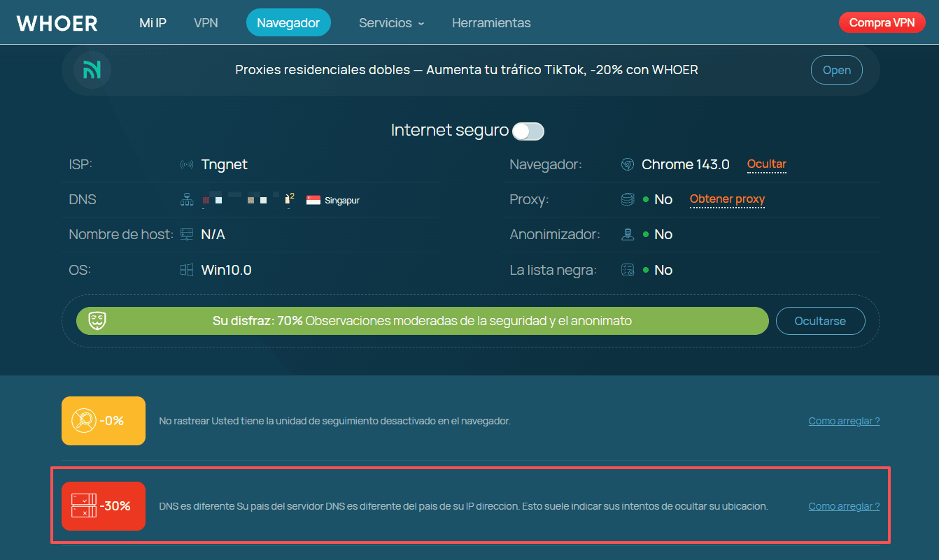The width and height of the screenshot is (939, 560).
Task: Expand the Servicios dropdown menu
Action: [x=391, y=23]
